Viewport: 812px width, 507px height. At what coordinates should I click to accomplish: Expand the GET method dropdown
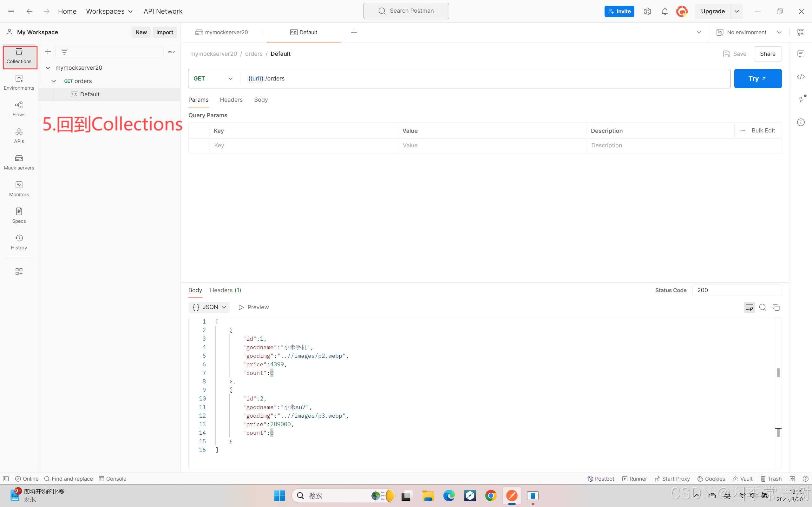[231, 78]
